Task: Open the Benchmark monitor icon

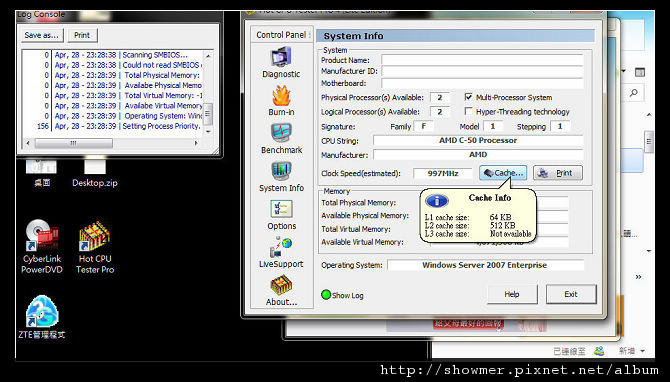Action: [281, 133]
